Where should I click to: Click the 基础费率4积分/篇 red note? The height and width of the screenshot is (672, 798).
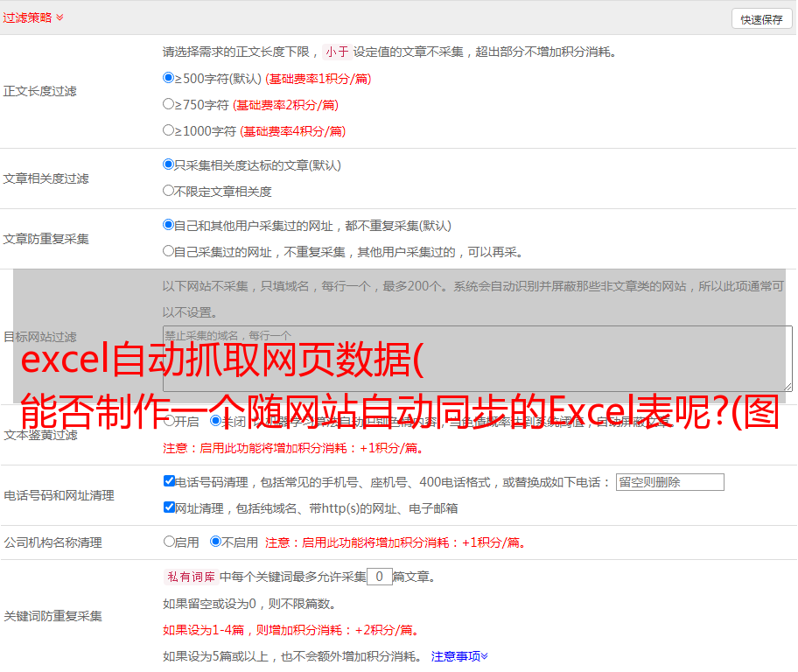pyautogui.click(x=293, y=131)
